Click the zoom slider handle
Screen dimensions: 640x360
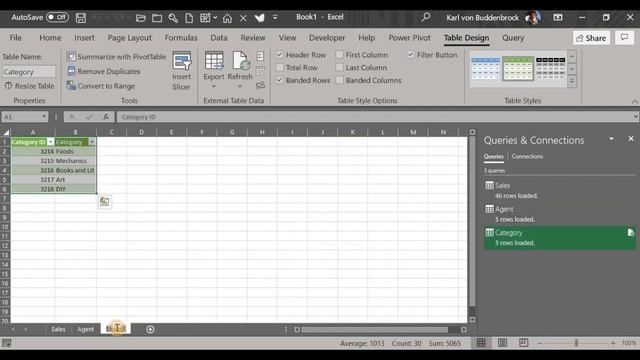pos(576,343)
